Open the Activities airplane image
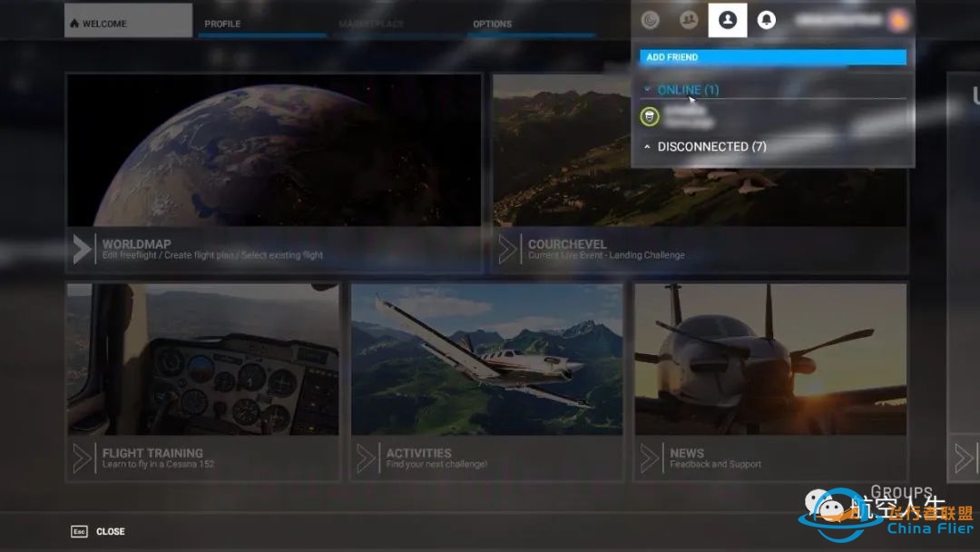The height and width of the screenshot is (552, 980). [487, 360]
